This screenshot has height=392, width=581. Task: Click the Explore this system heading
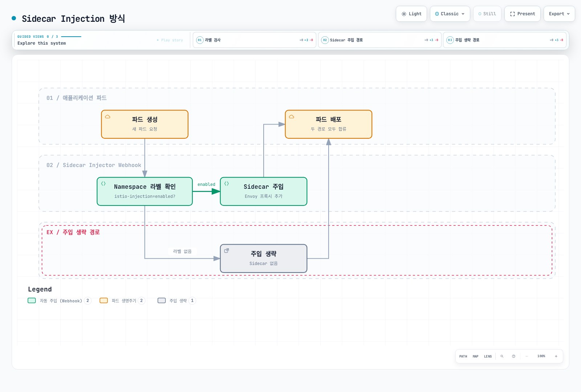tap(42, 43)
